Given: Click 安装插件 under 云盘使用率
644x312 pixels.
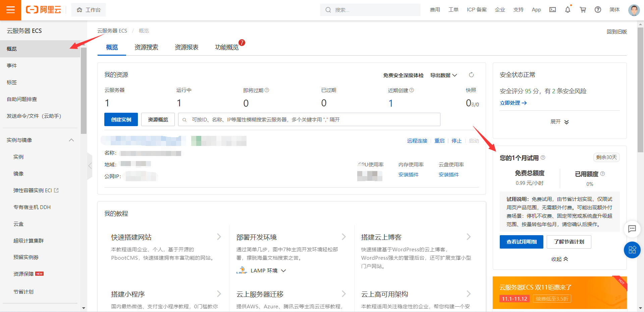Looking at the screenshot, I should pyautogui.click(x=449, y=175).
